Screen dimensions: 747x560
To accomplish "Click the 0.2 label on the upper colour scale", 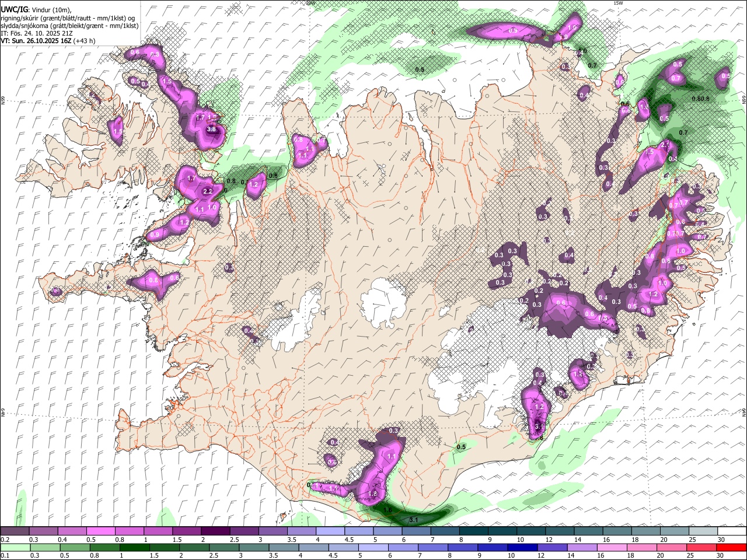I will (5, 540).
